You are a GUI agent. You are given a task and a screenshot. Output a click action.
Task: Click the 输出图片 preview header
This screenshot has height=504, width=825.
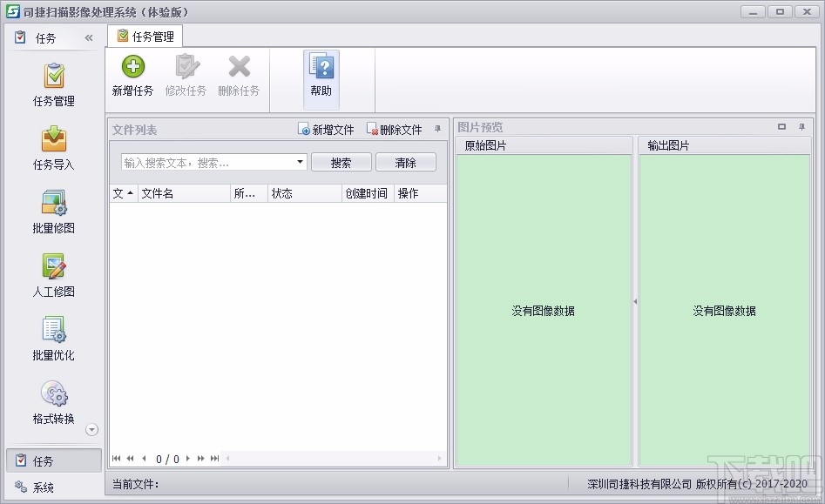pos(725,145)
